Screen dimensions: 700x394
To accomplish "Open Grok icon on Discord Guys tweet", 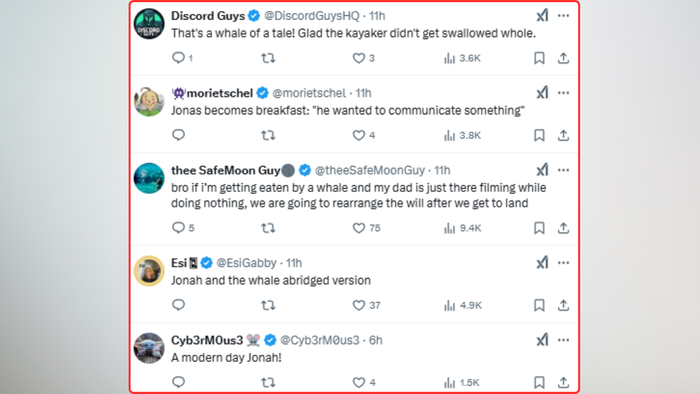I will 542,16.
